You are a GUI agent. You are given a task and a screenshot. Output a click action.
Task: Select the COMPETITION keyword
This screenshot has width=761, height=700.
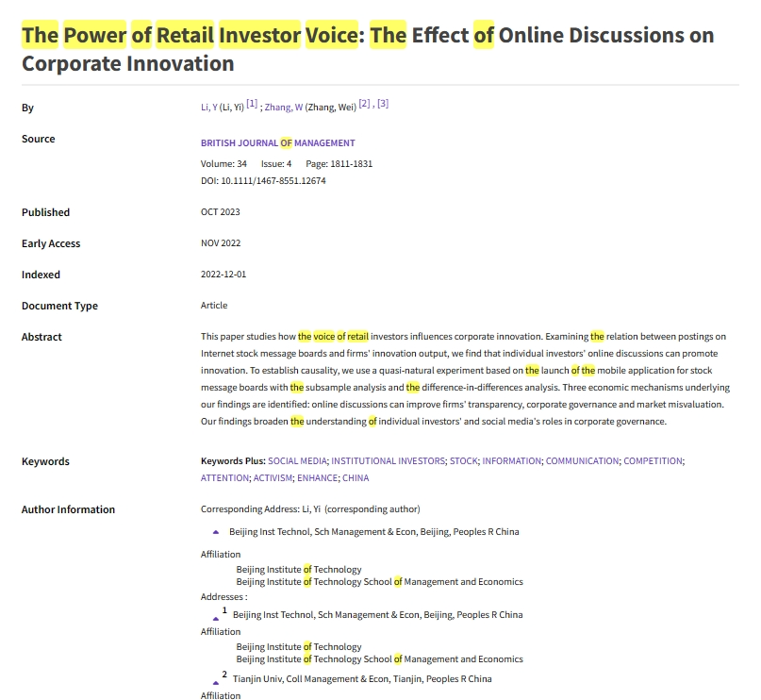[653, 461]
